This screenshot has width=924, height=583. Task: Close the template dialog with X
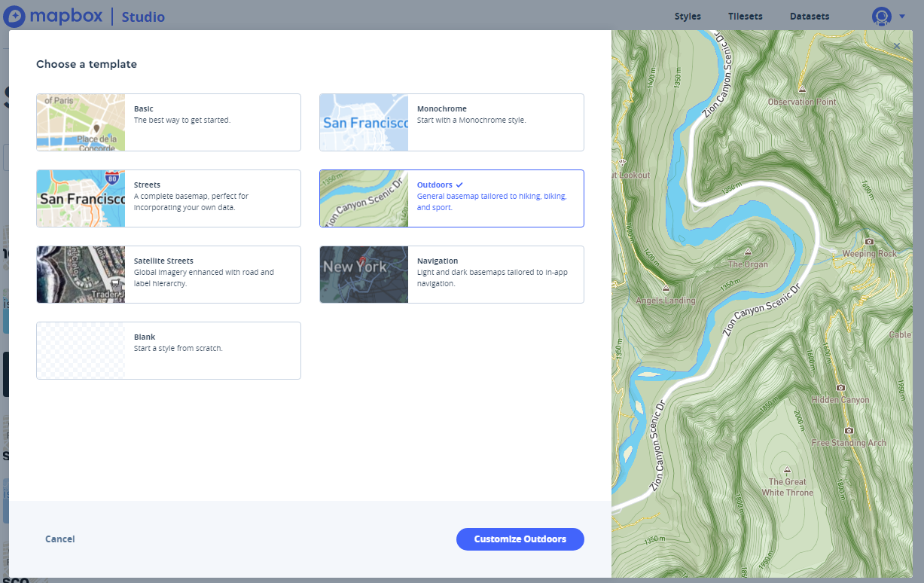(x=897, y=46)
